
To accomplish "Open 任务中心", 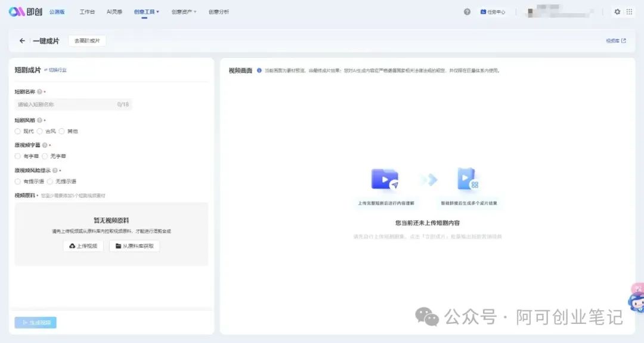I will pos(493,12).
